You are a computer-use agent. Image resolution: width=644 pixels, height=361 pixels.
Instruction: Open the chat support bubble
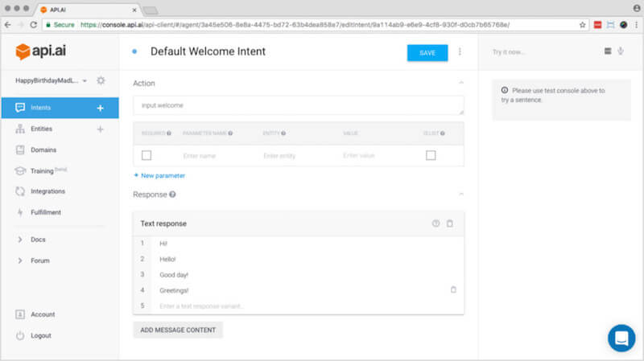pos(621,338)
